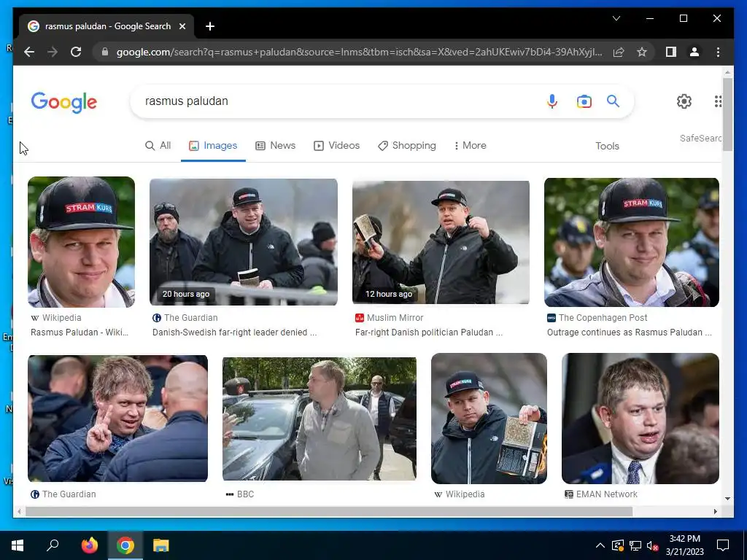Open the EMAN Network image thumbnail
Screen dimensions: 747x560
coord(640,418)
